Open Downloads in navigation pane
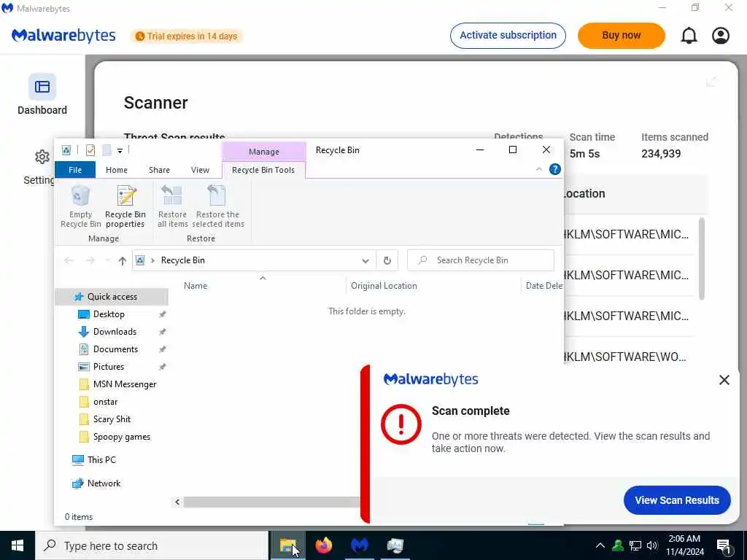 [x=115, y=332]
